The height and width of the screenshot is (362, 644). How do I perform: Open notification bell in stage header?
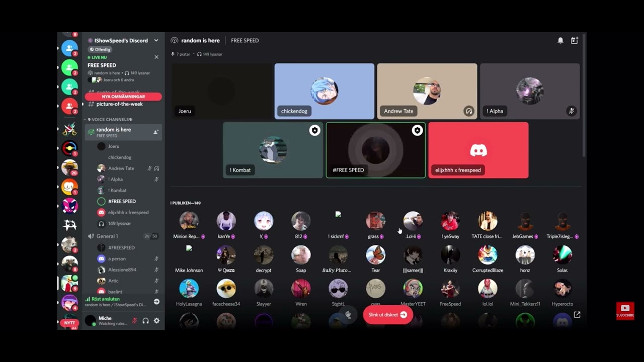pos(560,40)
